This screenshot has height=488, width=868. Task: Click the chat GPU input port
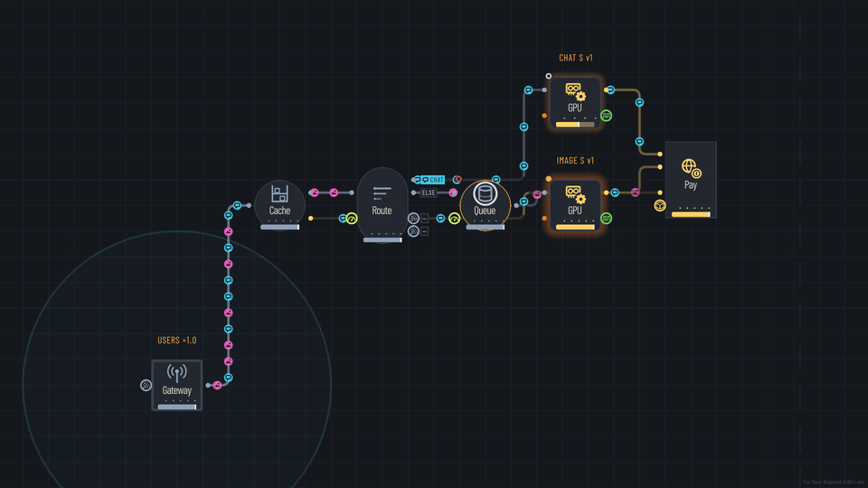pyautogui.click(x=544, y=89)
